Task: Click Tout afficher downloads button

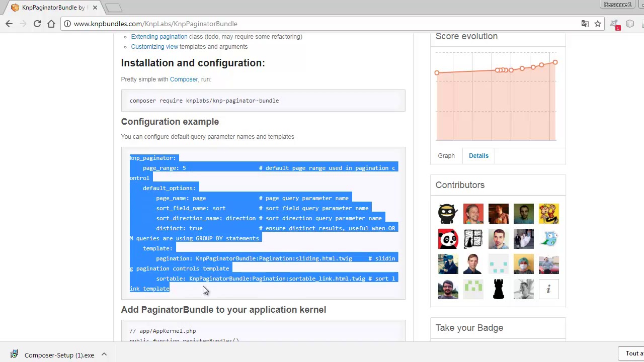Action: click(x=632, y=353)
